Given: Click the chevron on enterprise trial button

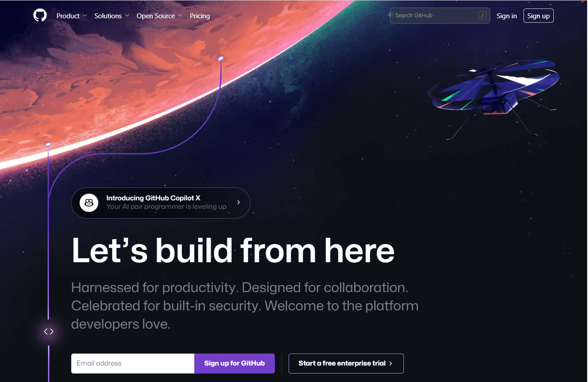Looking at the screenshot, I should coord(391,363).
